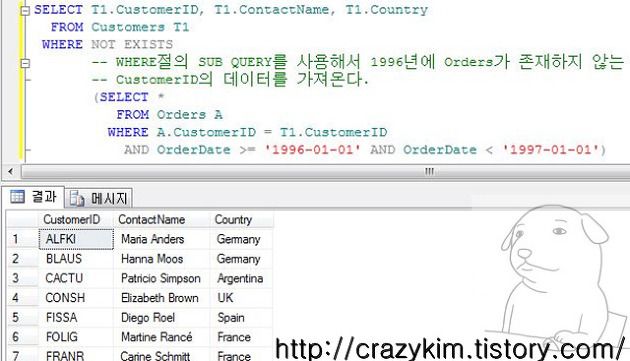The width and height of the screenshot is (630, 361).
Task: Click 'Customers T1' in the FROM clause
Action: [x=140, y=27]
